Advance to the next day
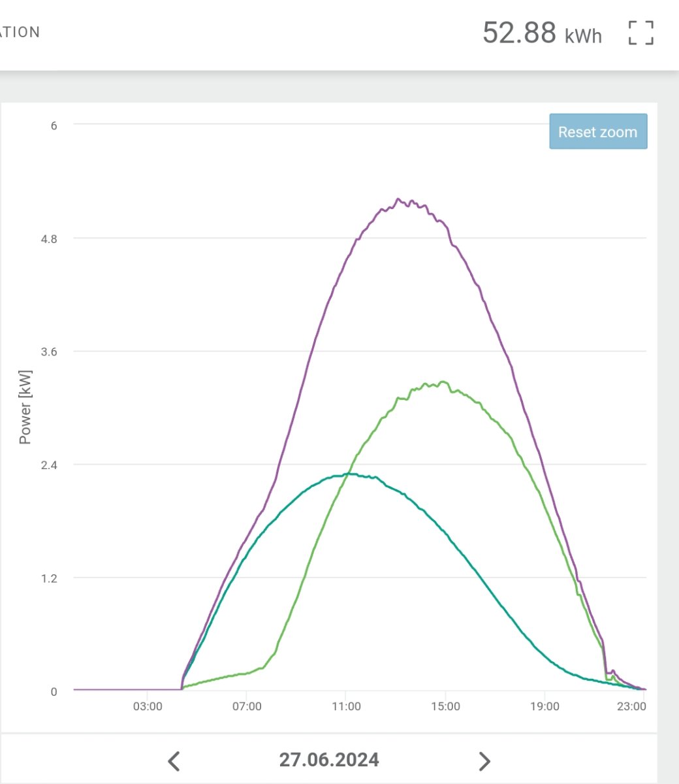This screenshot has width=679, height=784. click(x=484, y=761)
